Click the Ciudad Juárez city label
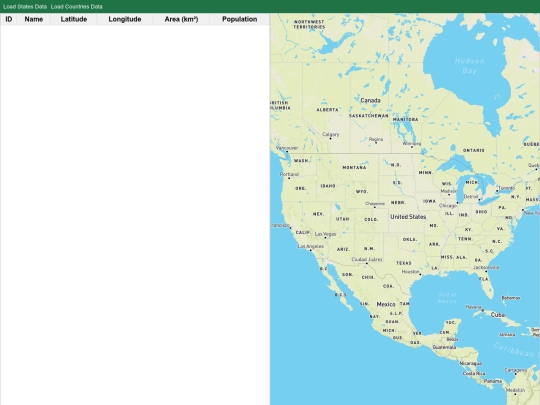Viewport: 540px width, 405px height. click(367, 259)
